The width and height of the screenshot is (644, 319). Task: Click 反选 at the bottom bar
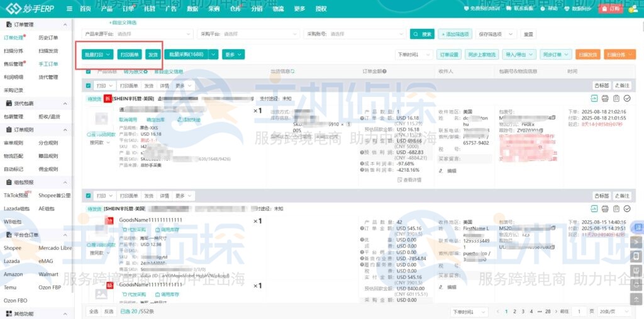click(x=108, y=311)
